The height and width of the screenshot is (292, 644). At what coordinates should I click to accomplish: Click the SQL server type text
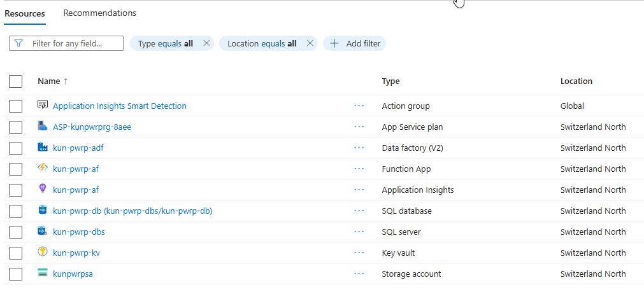tap(401, 232)
